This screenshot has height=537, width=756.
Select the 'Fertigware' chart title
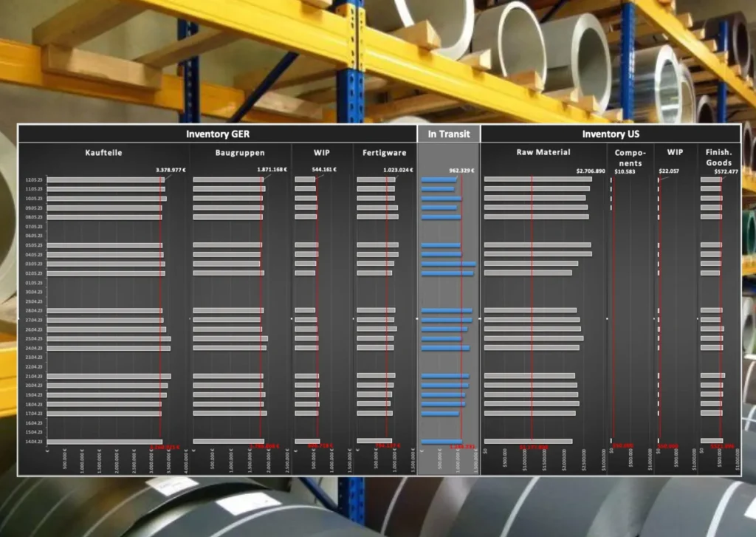click(384, 152)
